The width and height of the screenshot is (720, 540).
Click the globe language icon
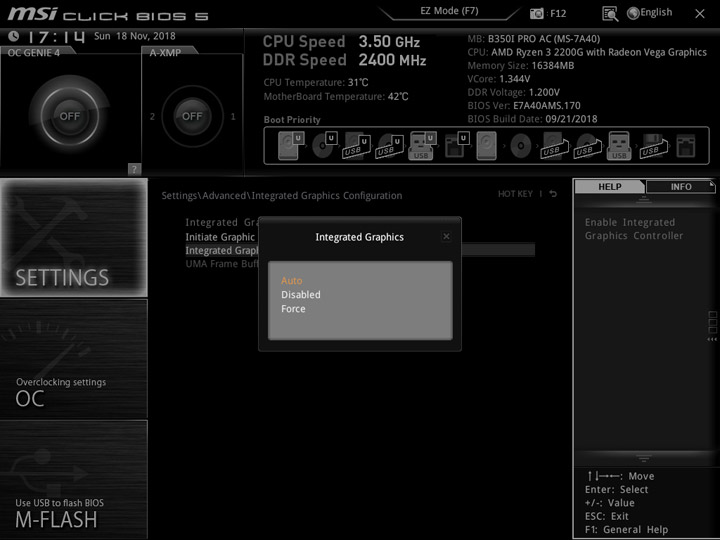click(x=633, y=13)
